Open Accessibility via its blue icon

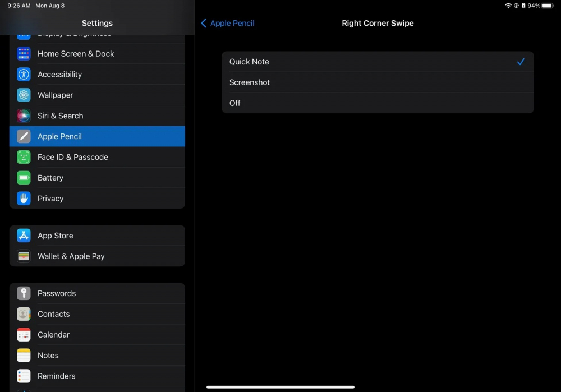point(24,75)
